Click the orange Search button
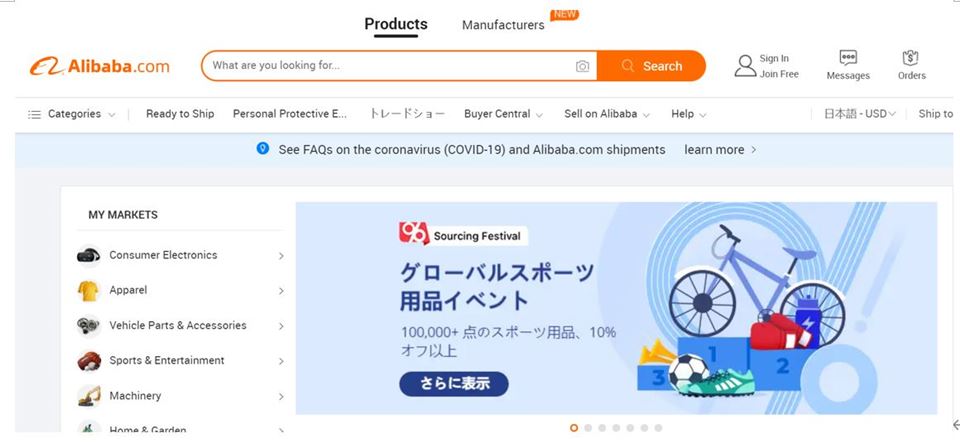The height and width of the screenshot is (443, 960). [651, 66]
